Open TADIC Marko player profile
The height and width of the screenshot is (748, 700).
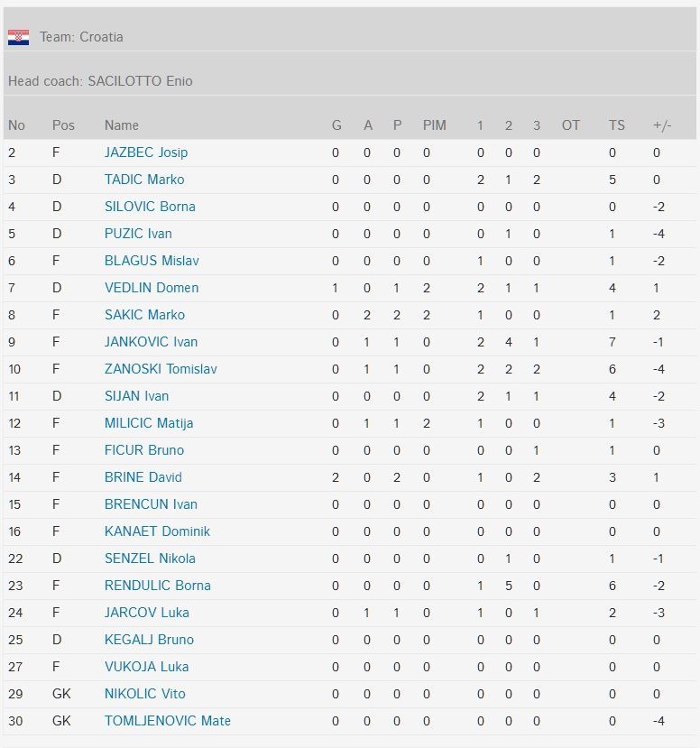pos(144,180)
